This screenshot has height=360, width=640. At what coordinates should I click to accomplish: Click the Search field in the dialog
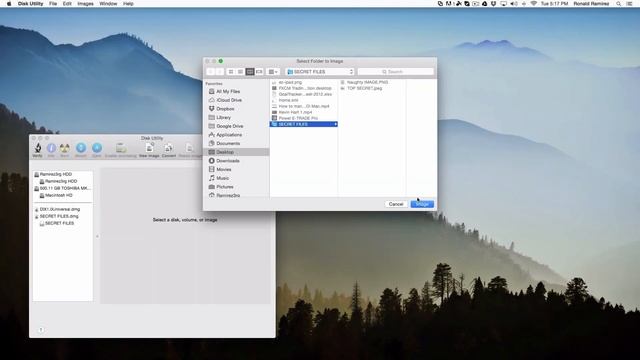[396, 72]
